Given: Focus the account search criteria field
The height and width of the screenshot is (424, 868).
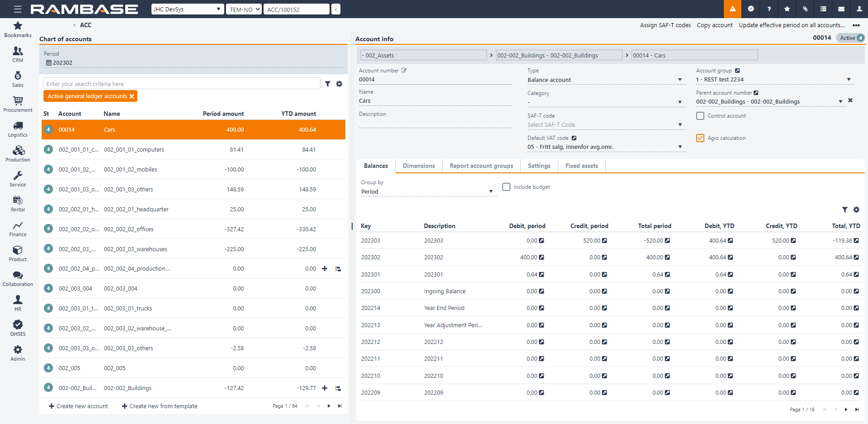Looking at the screenshot, I should click(182, 84).
